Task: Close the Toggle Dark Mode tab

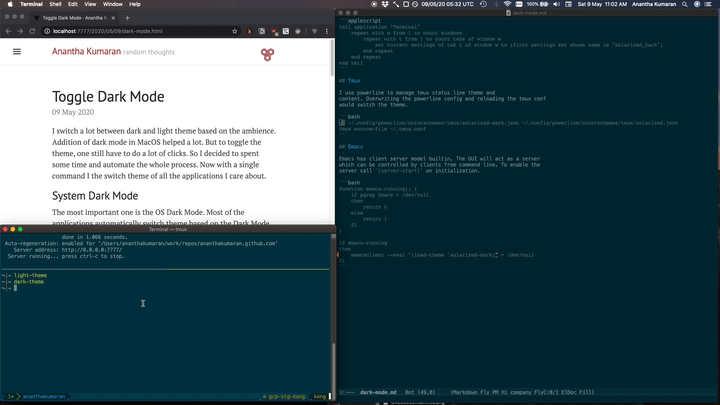Action: coord(113,18)
